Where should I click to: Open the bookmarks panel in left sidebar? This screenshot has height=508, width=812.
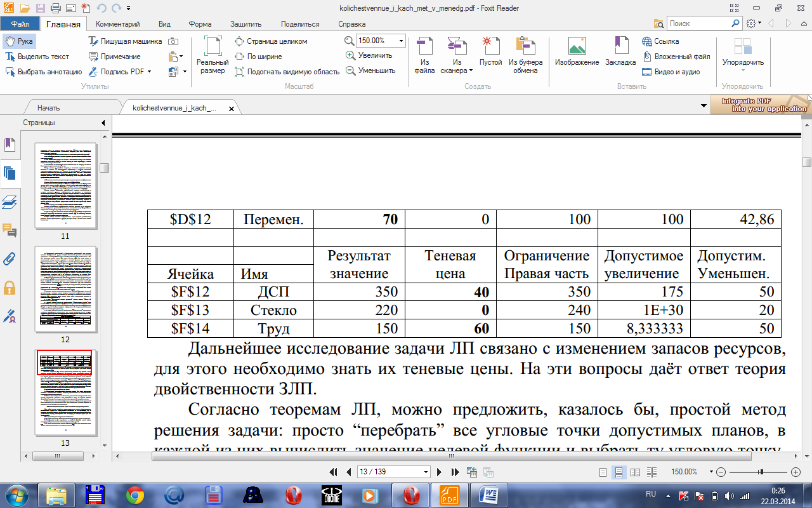tap(10, 145)
